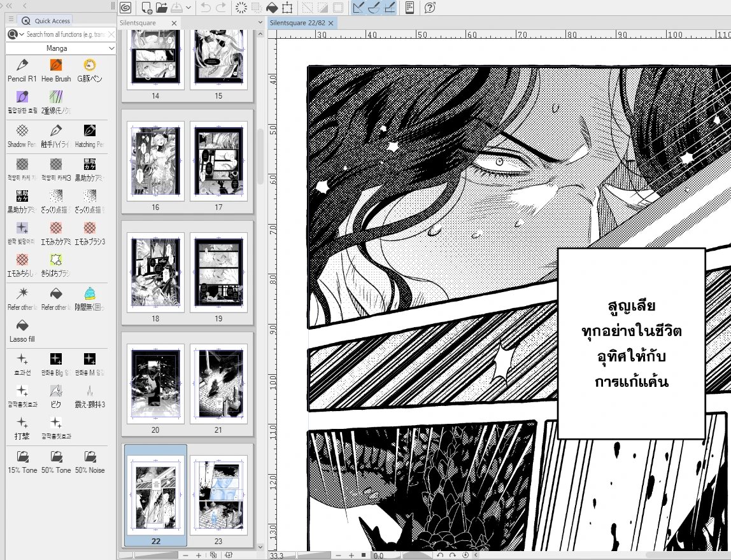
Task: Close the Silentsquare 22/82 canvas tab
Action: (331, 24)
